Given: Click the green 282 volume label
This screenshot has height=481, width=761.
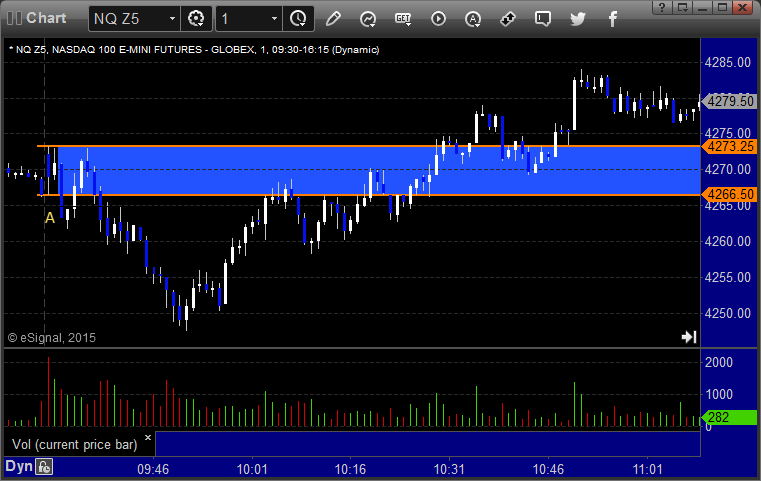Looking at the screenshot, I should click(x=729, y=417).
